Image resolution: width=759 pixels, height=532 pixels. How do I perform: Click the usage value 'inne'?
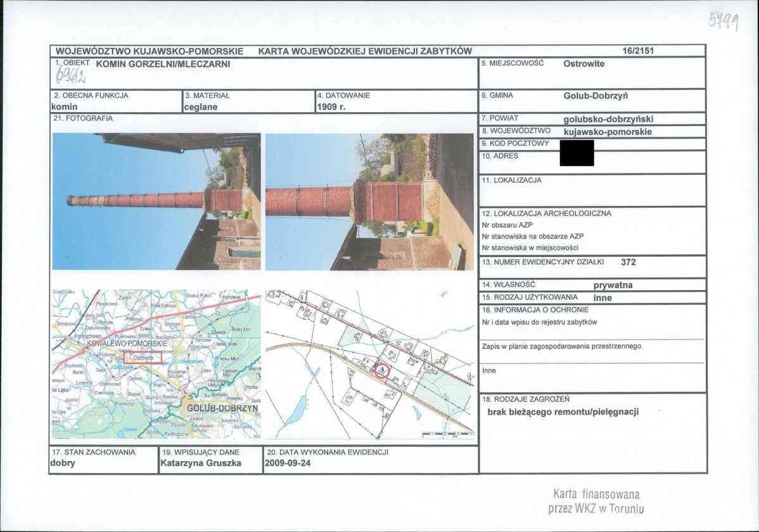pos(603,298)
